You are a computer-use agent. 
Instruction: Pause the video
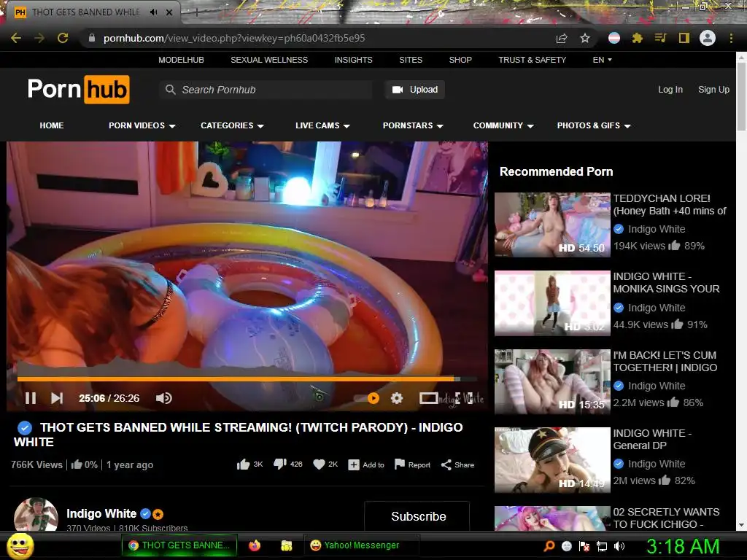(31, 398)
